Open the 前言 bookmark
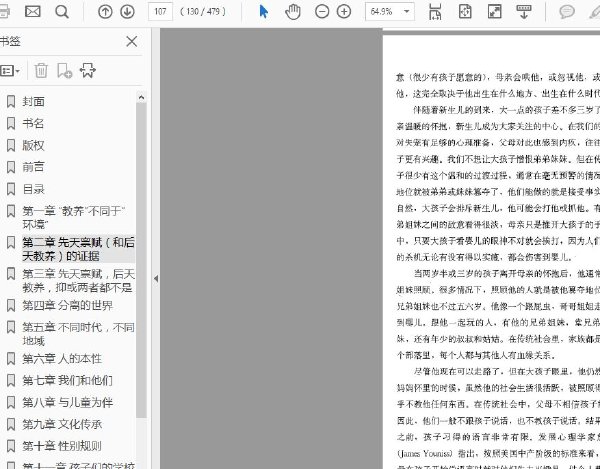Viewport: 600px width, 469px height. (33, 167)
